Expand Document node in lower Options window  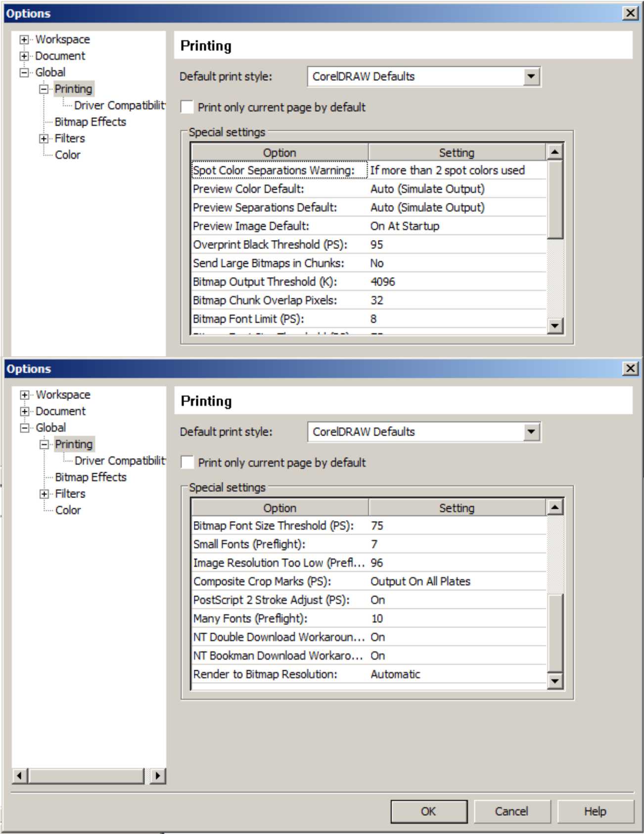24,411
